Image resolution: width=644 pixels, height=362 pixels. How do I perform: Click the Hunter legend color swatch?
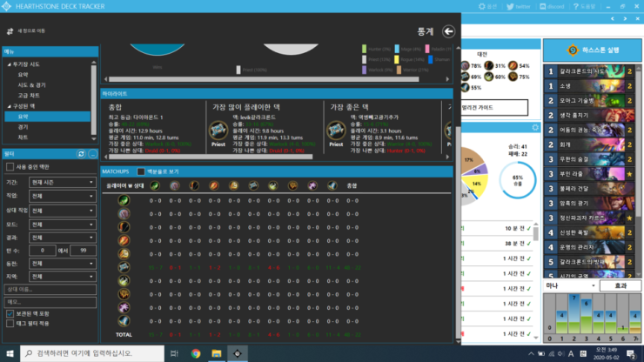[365, 49]
